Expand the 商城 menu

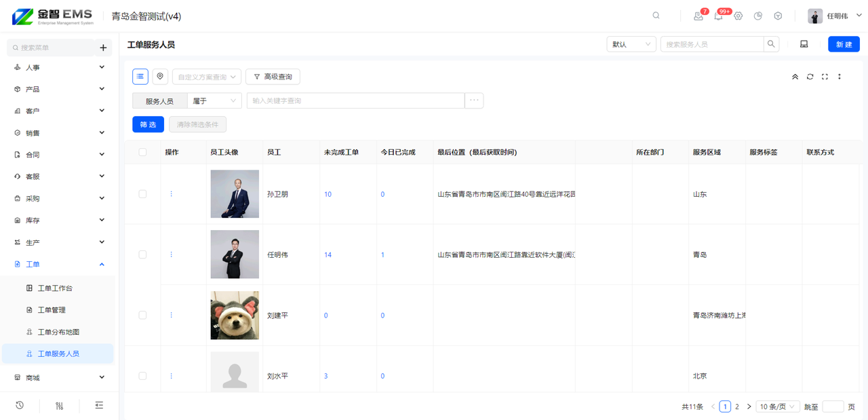coord(60,377)
